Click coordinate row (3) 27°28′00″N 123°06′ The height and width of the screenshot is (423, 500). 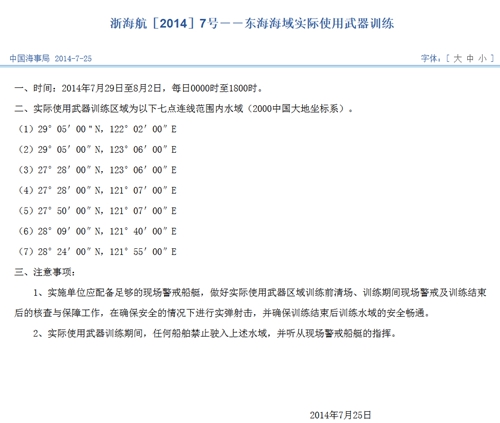pos(97,170)
